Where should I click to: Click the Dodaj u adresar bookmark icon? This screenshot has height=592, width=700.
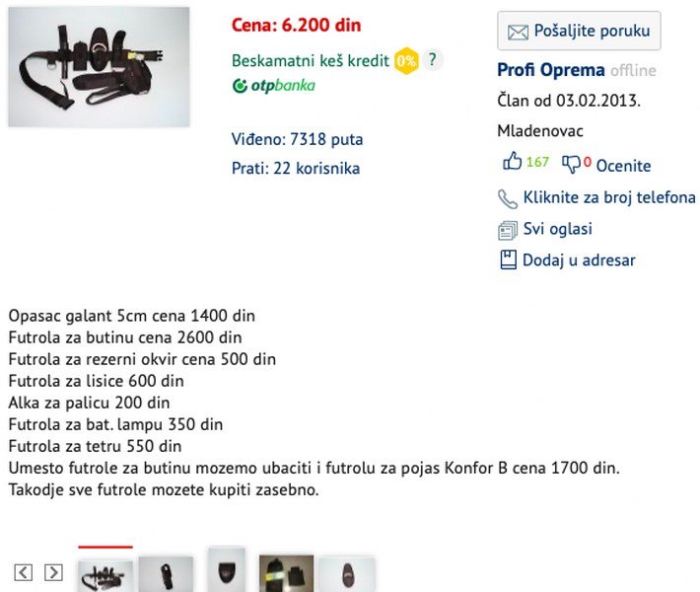[508, 259]
